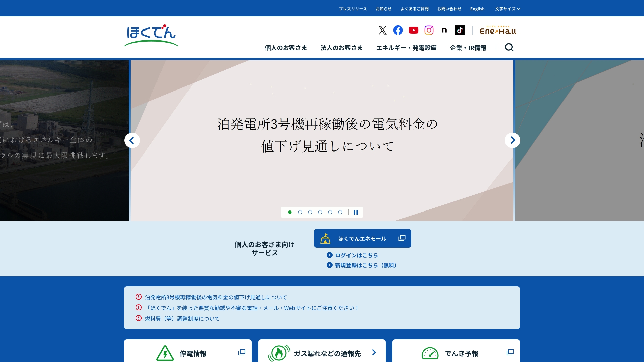Select the fourth carousel dot
This screenshot has height=362, width=644.
(x=320, y=212)
